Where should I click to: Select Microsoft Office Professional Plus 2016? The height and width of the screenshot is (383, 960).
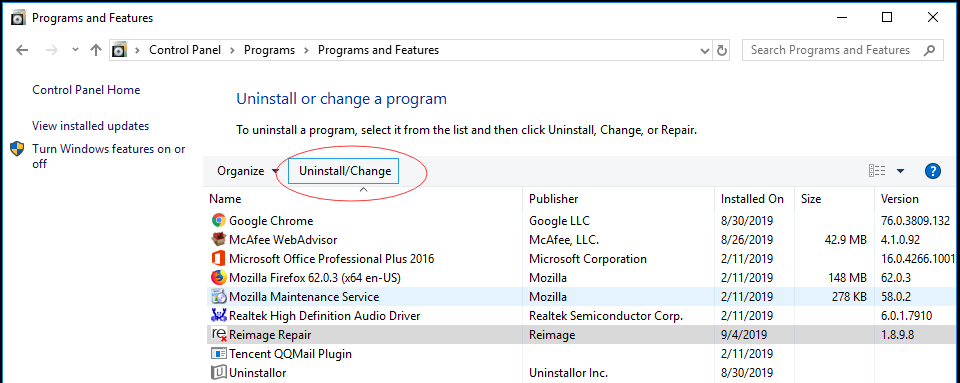click(x=331, y=259)
